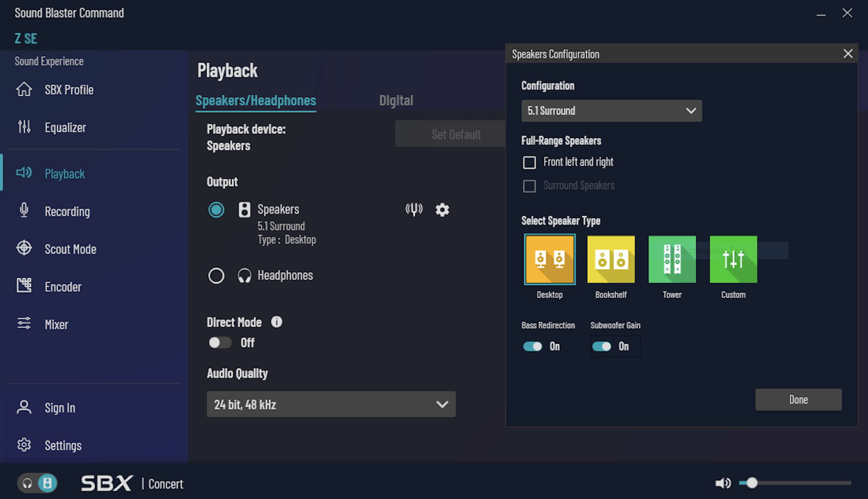Switch to Scout Mode
868x499 pixels.
(x=70, y=249)
